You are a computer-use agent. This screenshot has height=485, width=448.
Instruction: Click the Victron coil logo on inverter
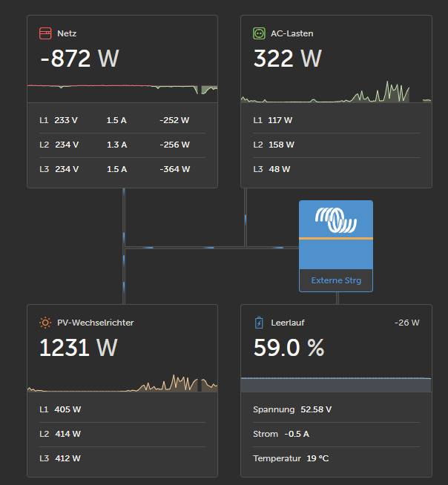click(336, 220)
